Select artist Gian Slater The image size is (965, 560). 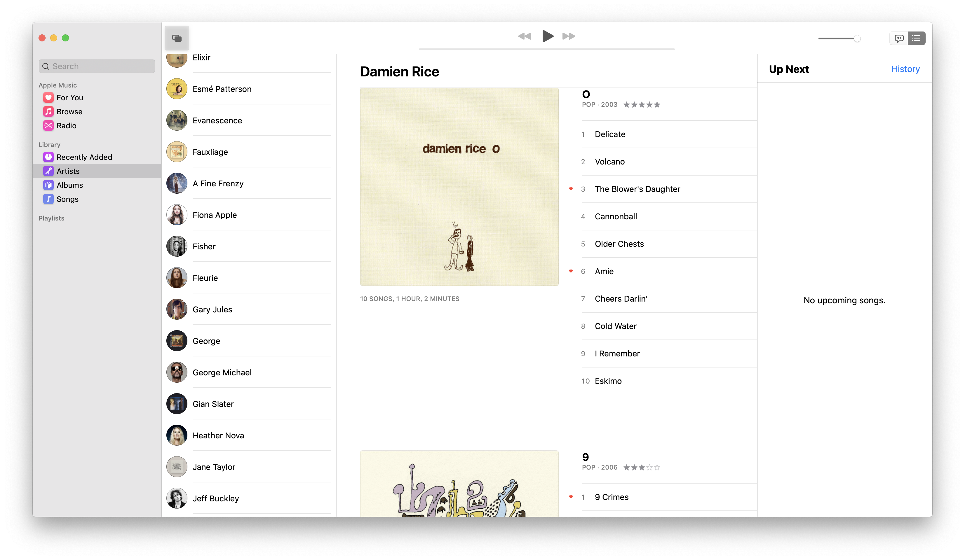248,404
